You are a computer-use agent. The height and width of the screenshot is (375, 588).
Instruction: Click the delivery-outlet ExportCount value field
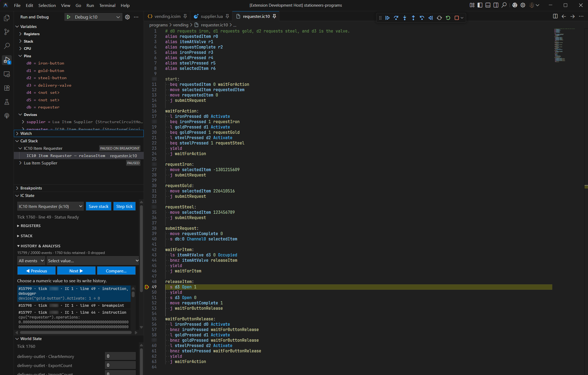click(120, 365)
